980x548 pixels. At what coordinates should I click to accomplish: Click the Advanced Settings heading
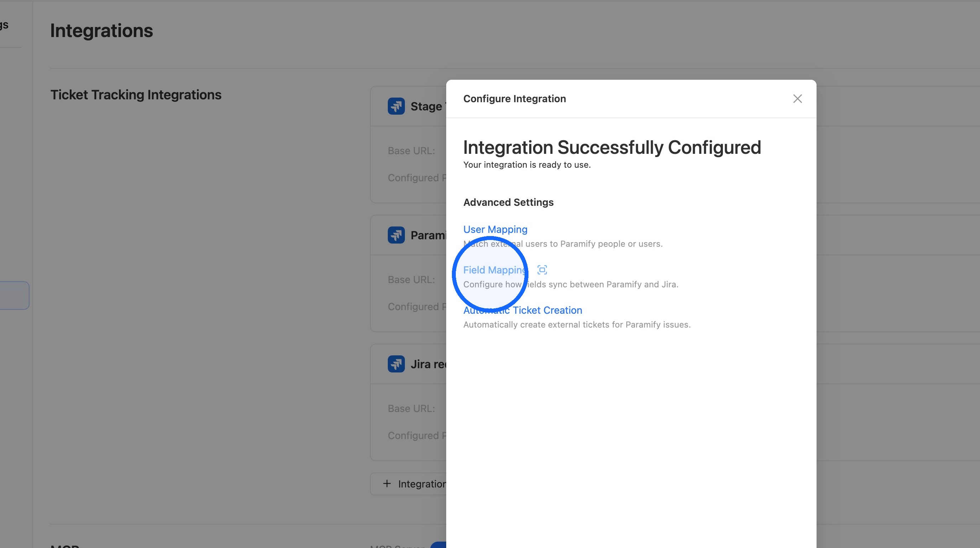[x=508, y=202]
